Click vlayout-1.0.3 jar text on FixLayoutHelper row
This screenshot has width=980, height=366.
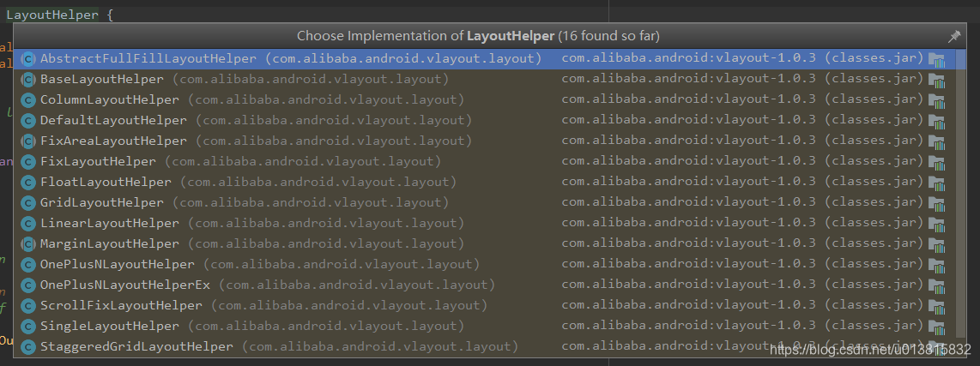(742, 161)
